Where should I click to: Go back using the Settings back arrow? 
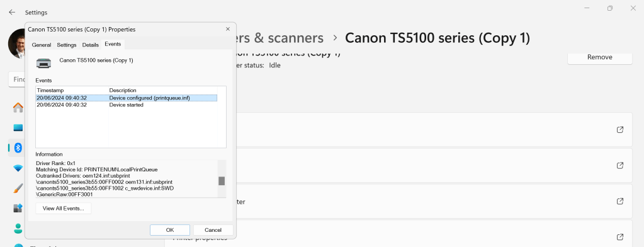point(12,13)
